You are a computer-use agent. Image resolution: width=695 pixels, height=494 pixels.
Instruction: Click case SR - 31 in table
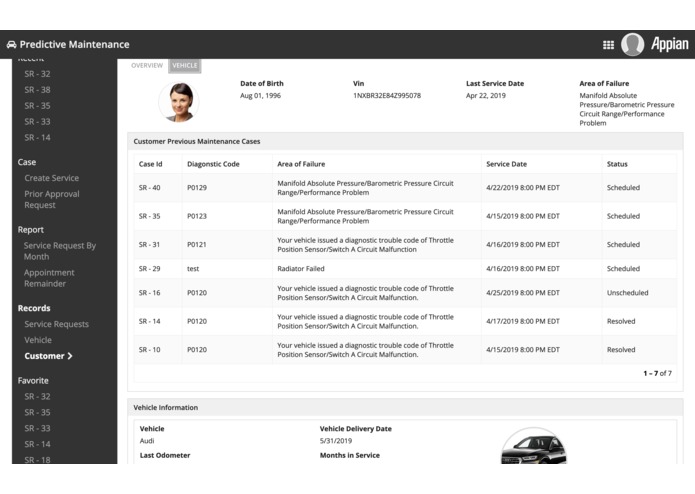coord(149,245)
